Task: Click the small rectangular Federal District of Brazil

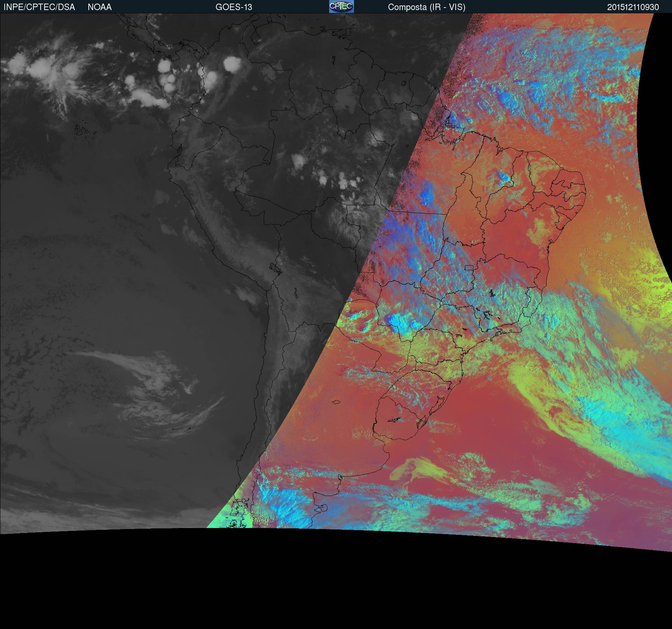Action: [469, 267]
